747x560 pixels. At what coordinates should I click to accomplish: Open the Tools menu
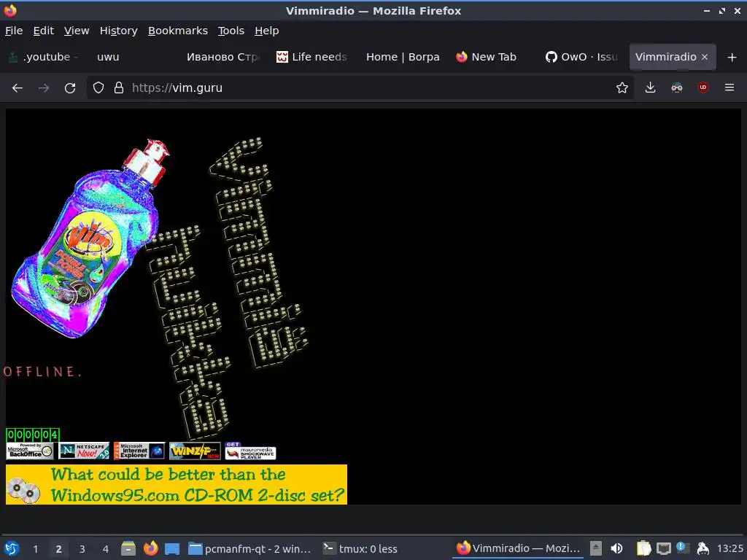[231, 31]
